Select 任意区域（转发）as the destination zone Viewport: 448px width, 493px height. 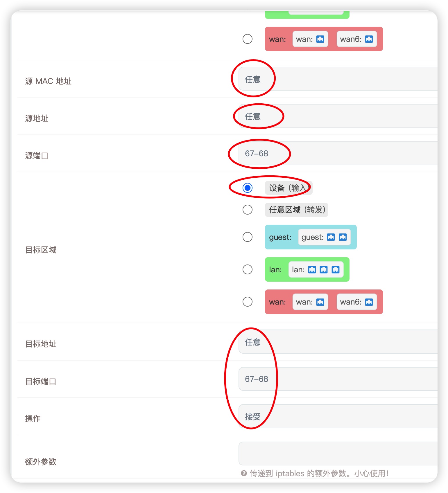247,209
